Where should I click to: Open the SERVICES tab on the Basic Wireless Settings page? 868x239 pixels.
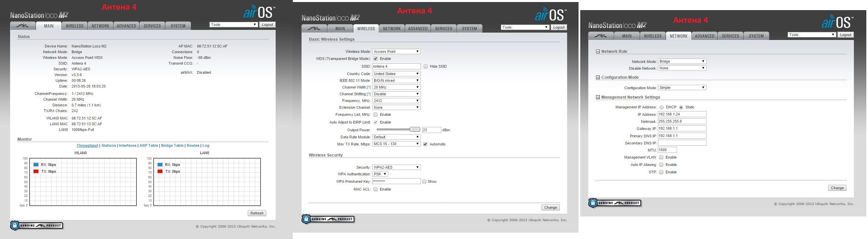[x=443, y=29]
